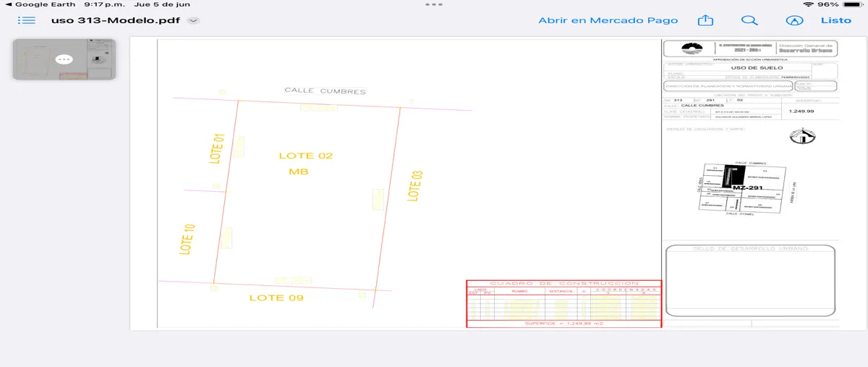Click the LOTE 02 label
868x367 pixels.
[306, 156]
